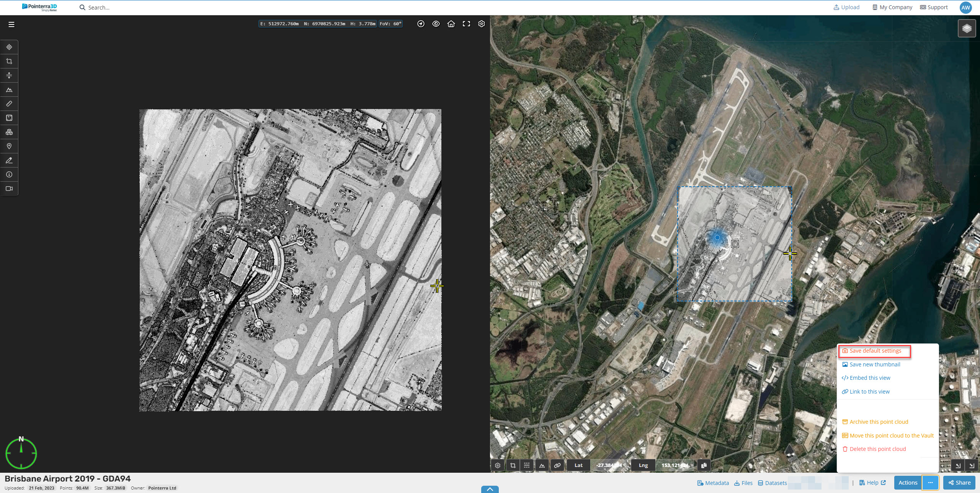Open the map layers selector

pos(967,29)
